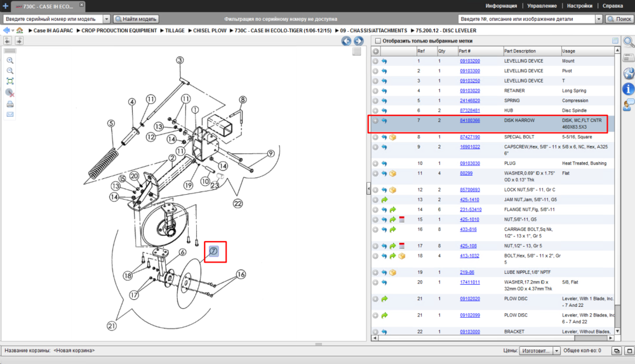Fit diagram to window icon
Screen dimensions: 635x364
click(x=10, y=81)
